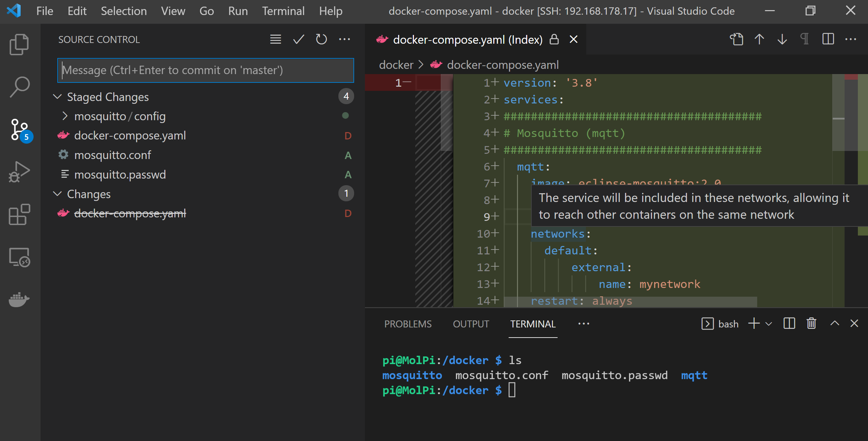Open the Extensions view

click(x=19, y=215)
